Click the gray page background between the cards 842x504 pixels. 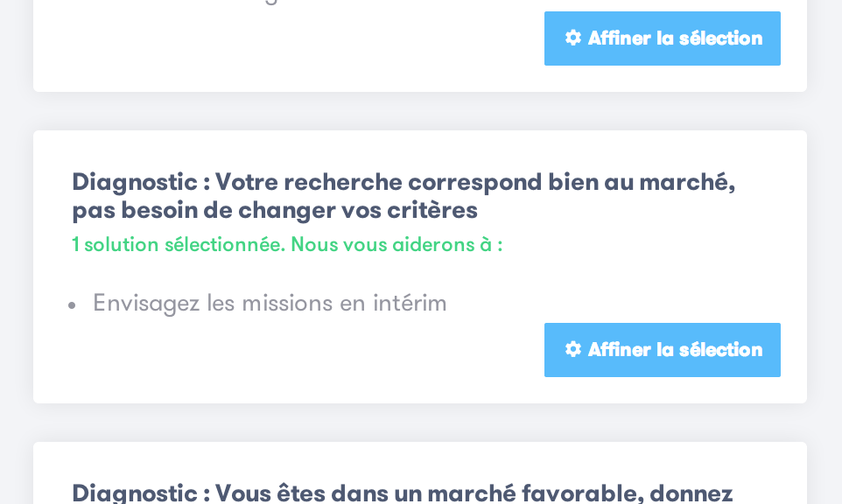pyautogui.click(x=420, y=111)
